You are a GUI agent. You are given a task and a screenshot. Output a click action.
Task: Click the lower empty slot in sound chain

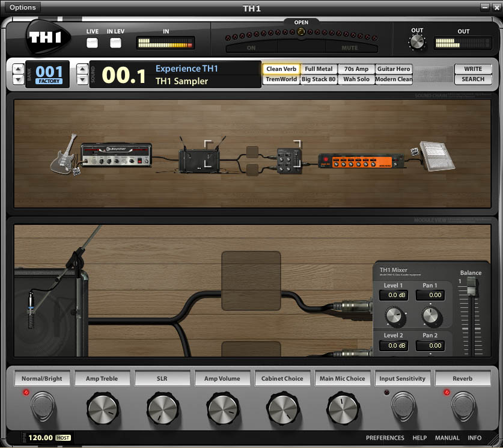(252, 170)
